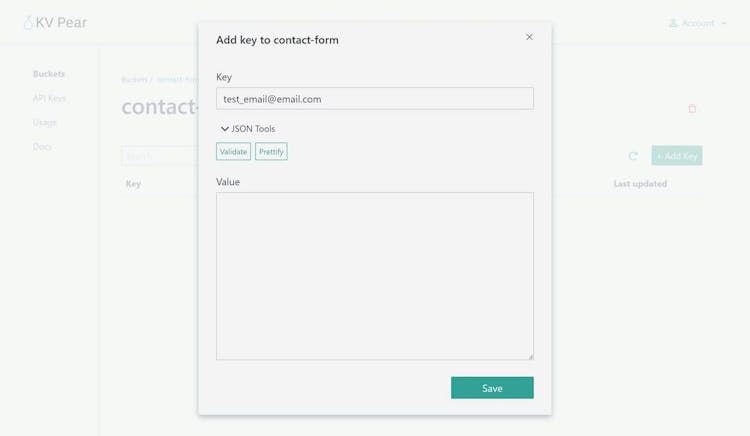Refresh the key list
This screenshot has width=750, height=436.
point(633,156)
